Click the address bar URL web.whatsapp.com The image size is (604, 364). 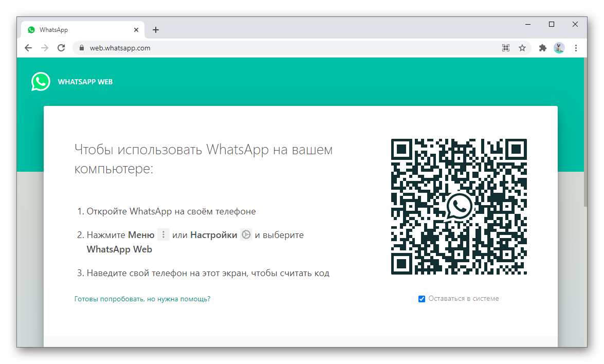tap(120, 48)
